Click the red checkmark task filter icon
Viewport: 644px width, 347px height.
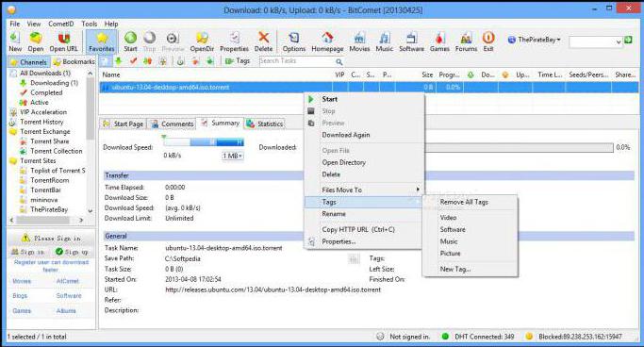point(133,61)
